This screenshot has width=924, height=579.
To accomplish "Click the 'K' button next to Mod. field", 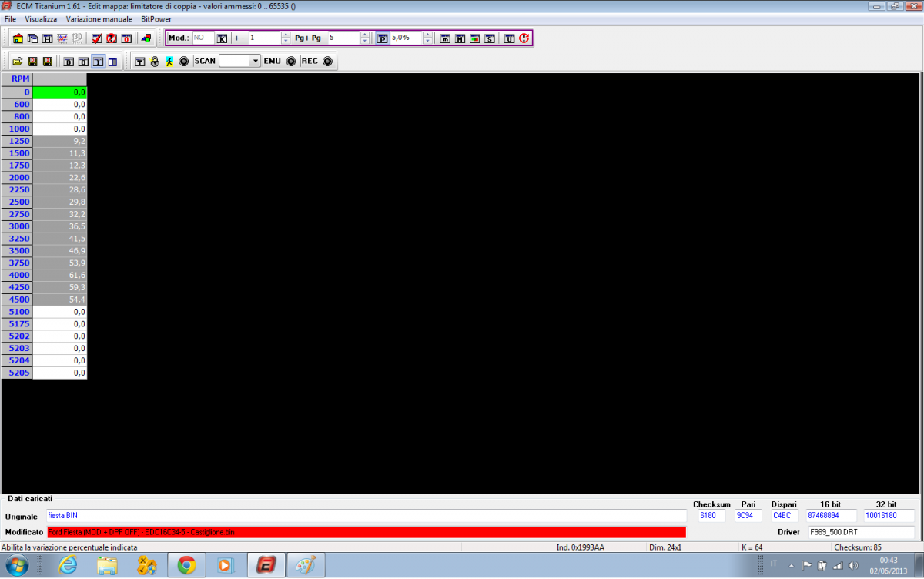I will click(x=223, y=38).
